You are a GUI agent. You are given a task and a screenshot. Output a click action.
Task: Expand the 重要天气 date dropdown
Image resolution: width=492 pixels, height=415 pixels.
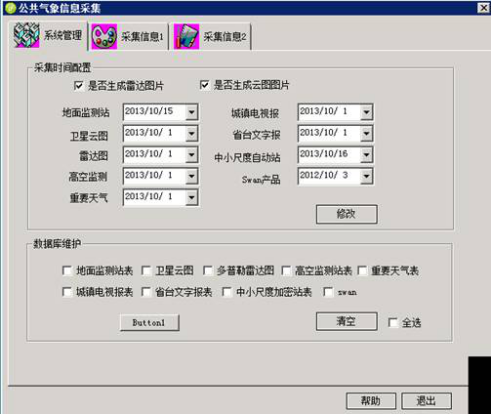pos(192,197)
